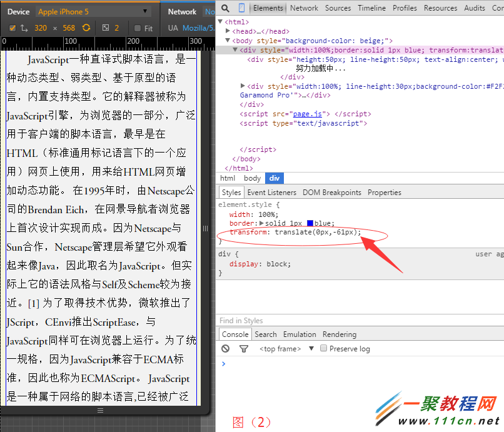Image resolution: width=504 pixels, height=432 pixels.
Task: Click the selected div breadcrumb
Action: [274, 178]
